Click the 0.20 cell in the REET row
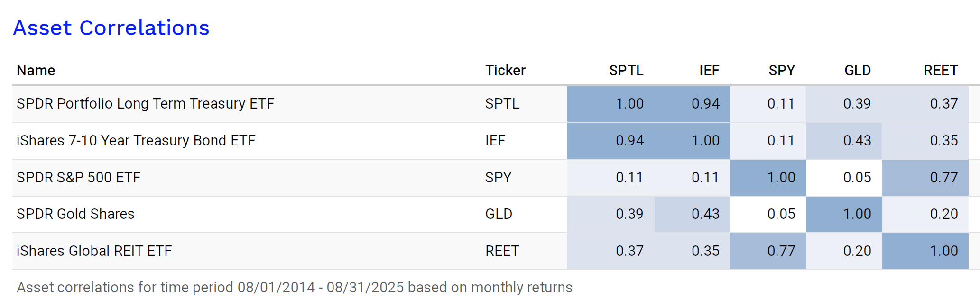The image size is (980, 308). (857, 251)
